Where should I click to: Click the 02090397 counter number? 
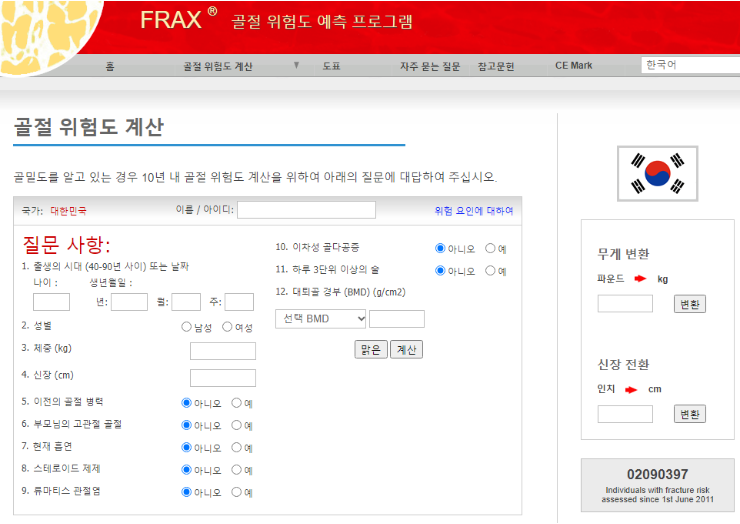657,474
